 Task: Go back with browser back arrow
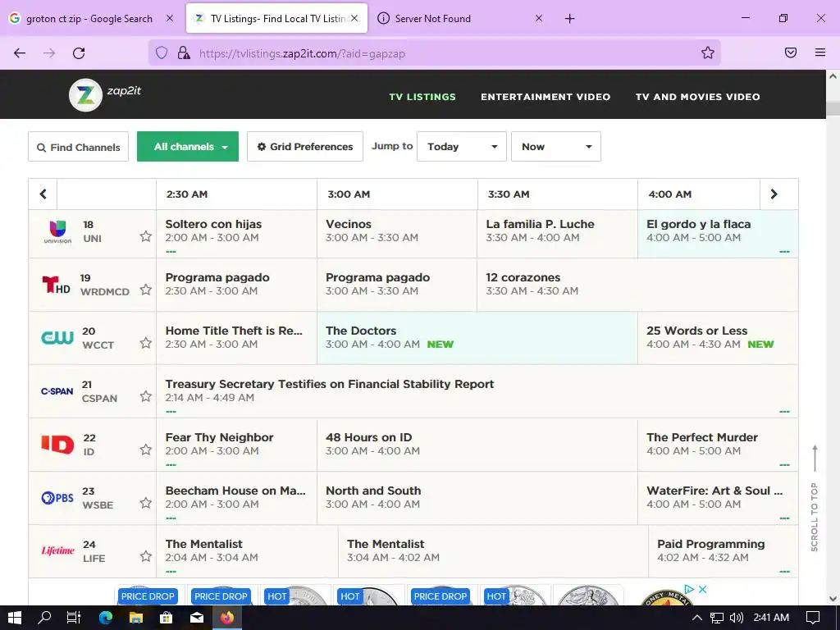click(20, 53)
